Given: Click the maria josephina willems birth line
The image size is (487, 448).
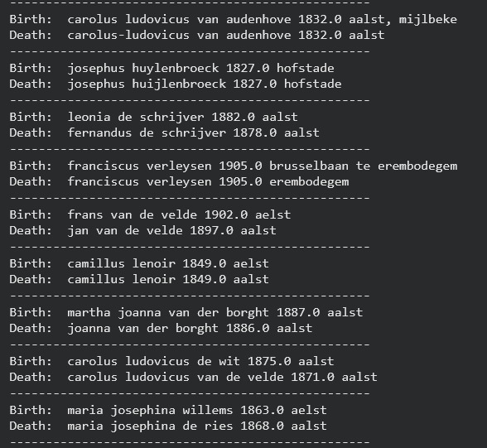Looking at the screenshot, I should pos(168,410).
